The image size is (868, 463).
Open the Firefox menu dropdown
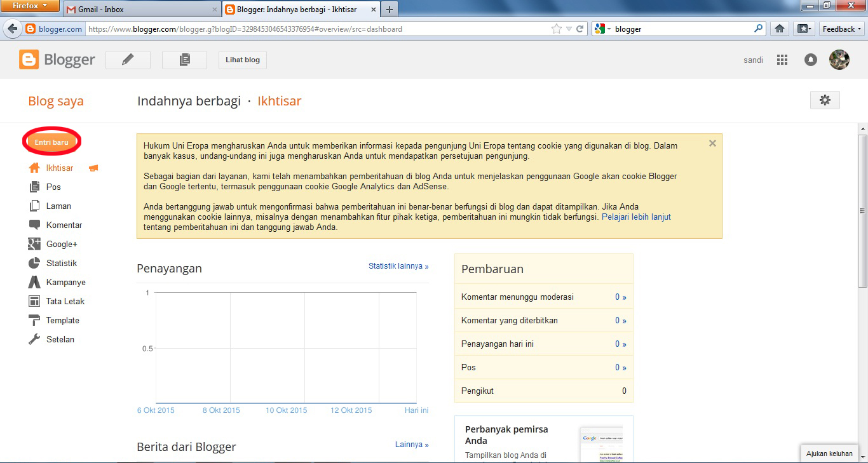click(x=30, y=6)
